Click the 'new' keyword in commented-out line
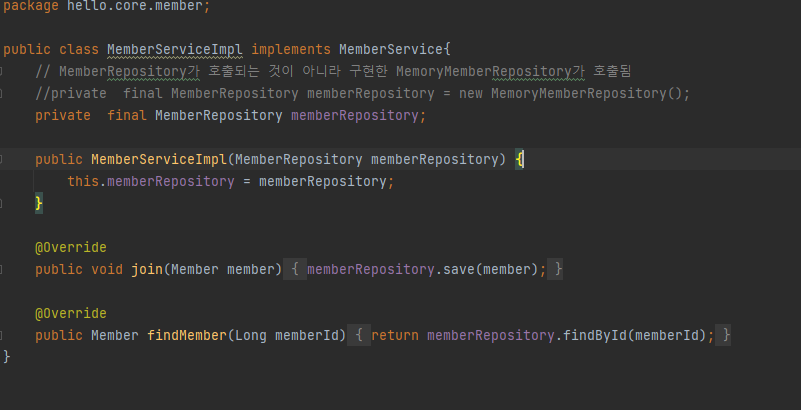 click(470, 93)
